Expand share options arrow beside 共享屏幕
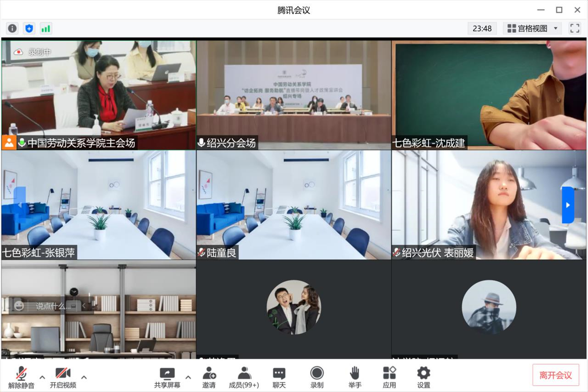Image resolution: width=588 pixels, height=392 pixels. 188,377
